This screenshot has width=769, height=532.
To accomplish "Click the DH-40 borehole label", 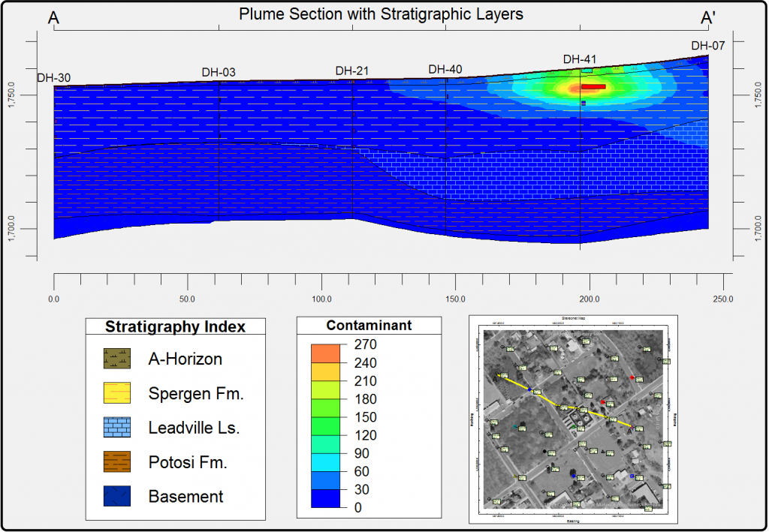I will point(445,70).
